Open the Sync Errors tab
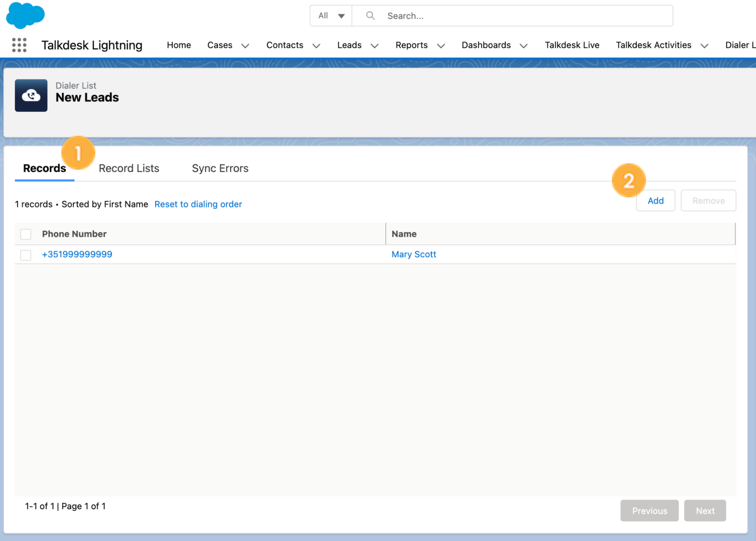Viewport: 756px width, 541px height. [220, 168]
